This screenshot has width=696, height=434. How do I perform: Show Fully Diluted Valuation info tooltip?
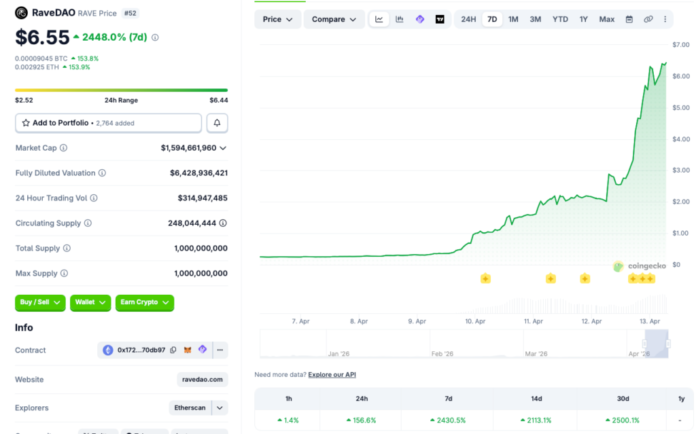click(102, 173)
